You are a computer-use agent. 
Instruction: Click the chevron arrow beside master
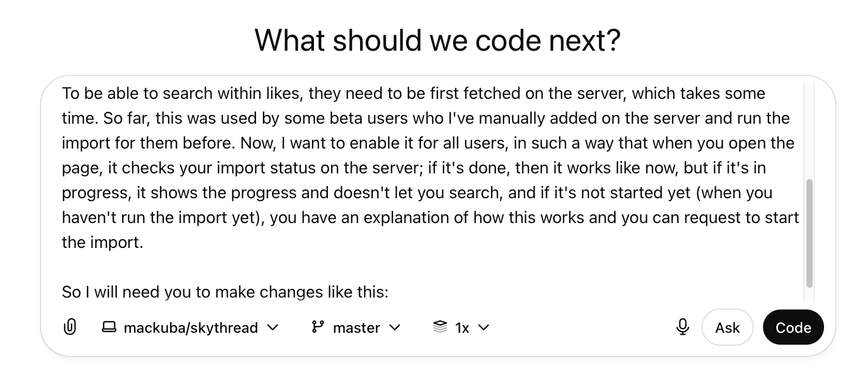click(395, 328)
